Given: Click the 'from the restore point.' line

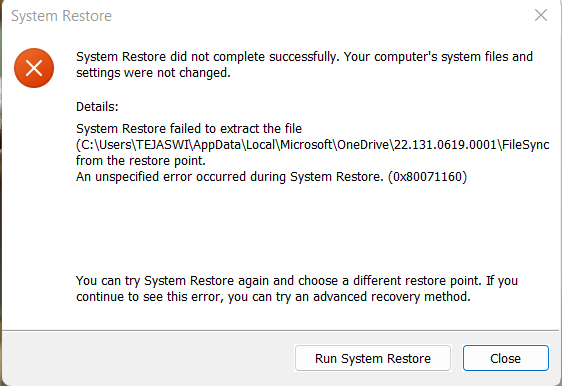Looking at the screenshot, I should (x=141, y=161).
